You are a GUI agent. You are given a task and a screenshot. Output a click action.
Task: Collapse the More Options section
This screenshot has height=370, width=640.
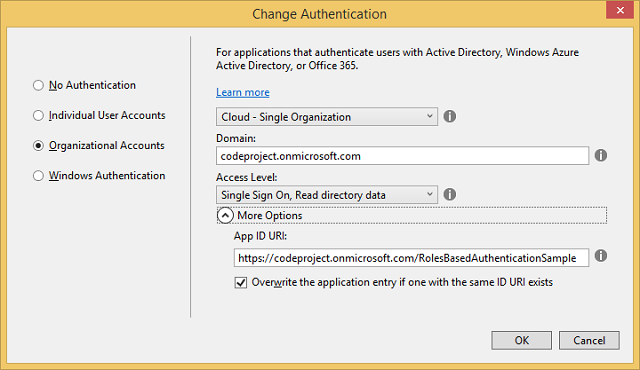(x=225, y=215)
